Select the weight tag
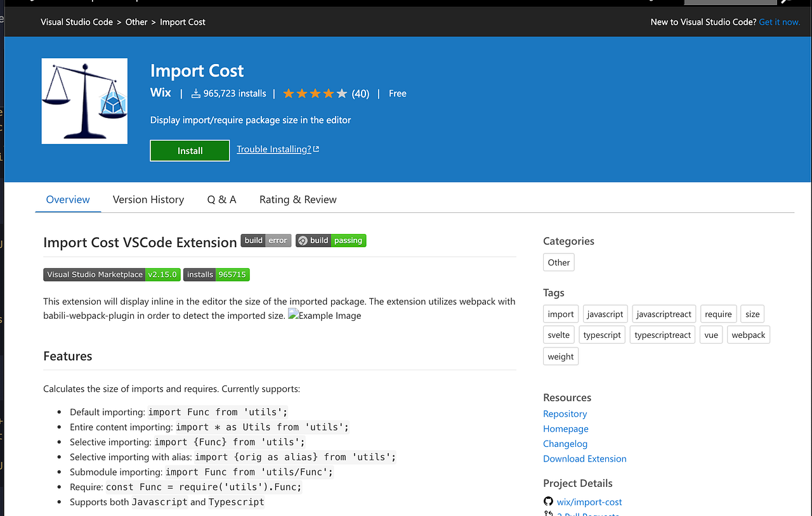 561,356
